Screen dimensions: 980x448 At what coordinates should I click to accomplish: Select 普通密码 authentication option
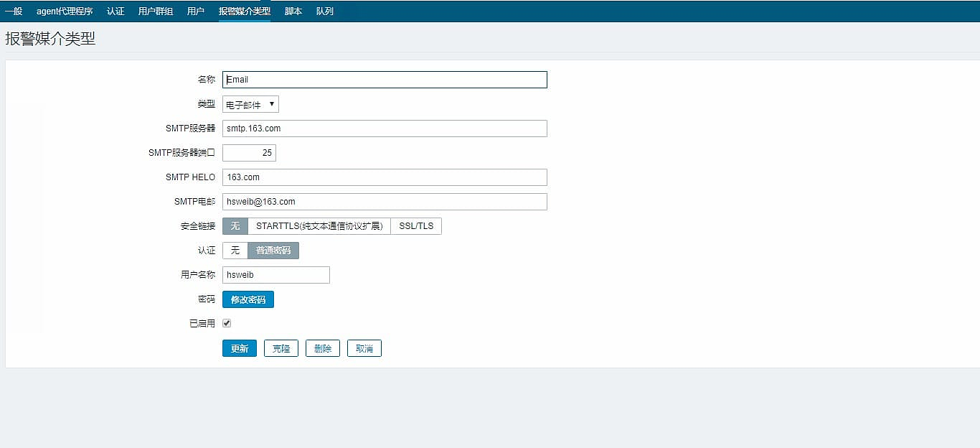(x=273, y=251)
